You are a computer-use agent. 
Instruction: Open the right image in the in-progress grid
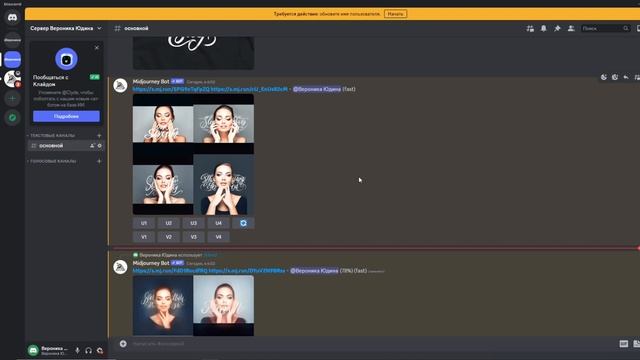(x=224, y=306)
